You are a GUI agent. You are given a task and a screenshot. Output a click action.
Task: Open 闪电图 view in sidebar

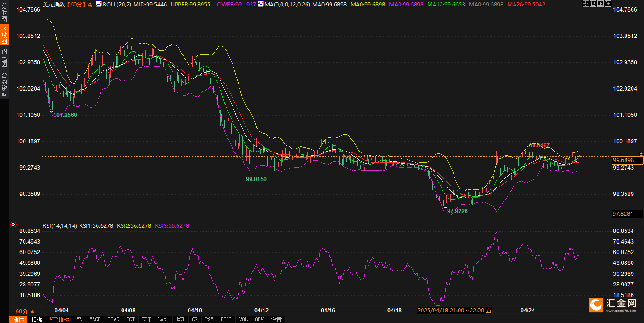[x=4, y=58]
